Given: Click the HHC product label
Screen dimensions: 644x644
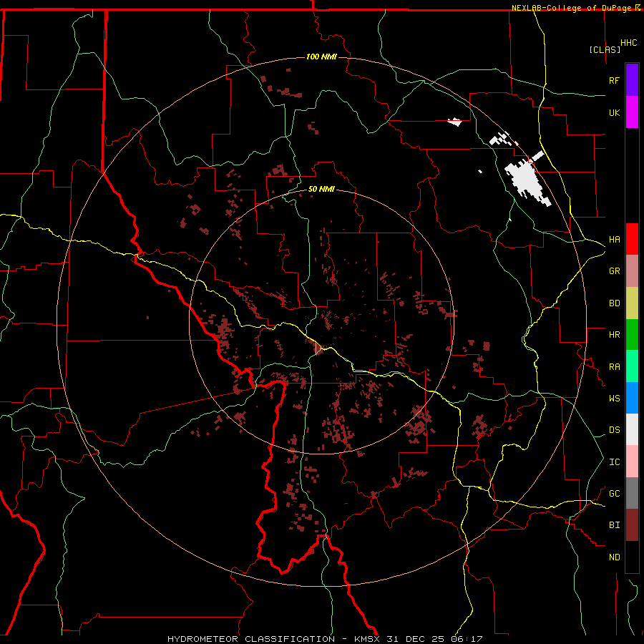Looking at the screenshot, I should (x=628, y=43).
